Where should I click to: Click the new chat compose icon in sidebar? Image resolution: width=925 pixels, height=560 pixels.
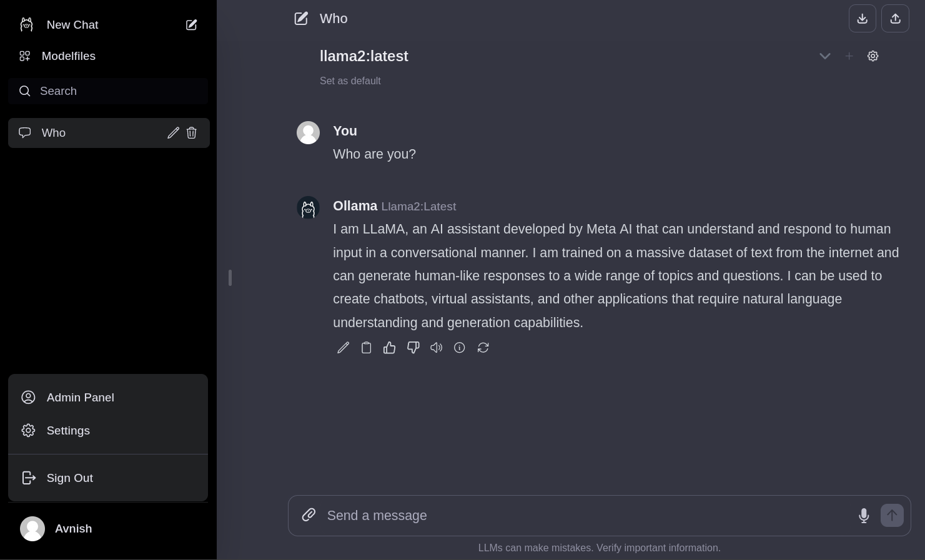[x=192, y=25]
